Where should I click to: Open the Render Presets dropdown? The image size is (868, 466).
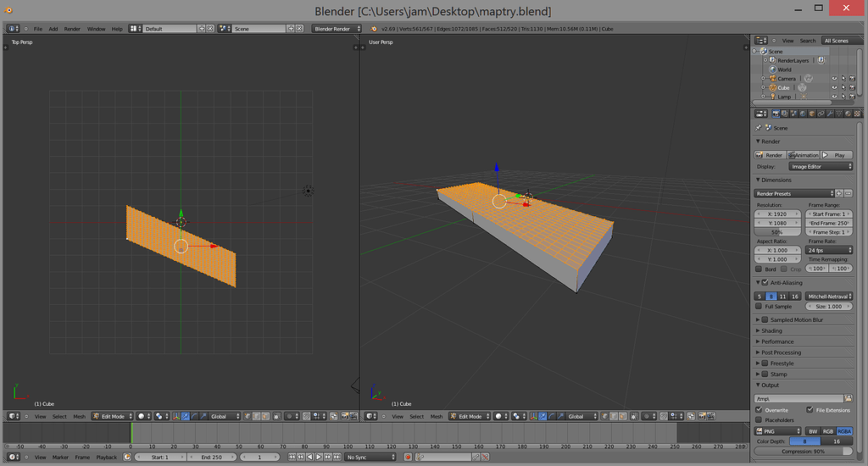793,194
